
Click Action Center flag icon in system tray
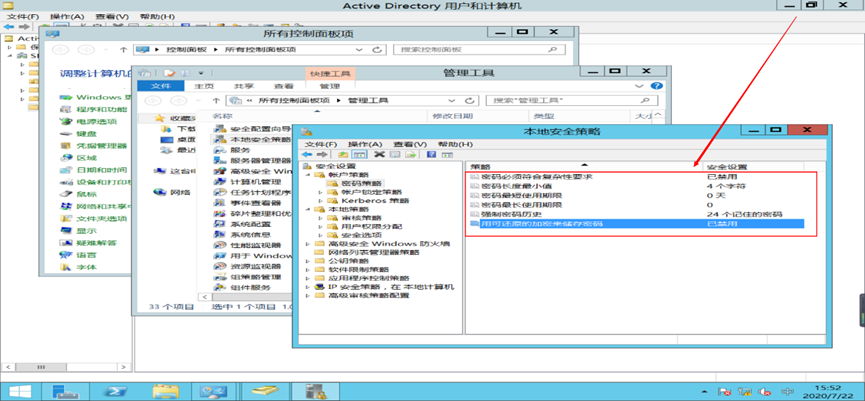point(725,392)
